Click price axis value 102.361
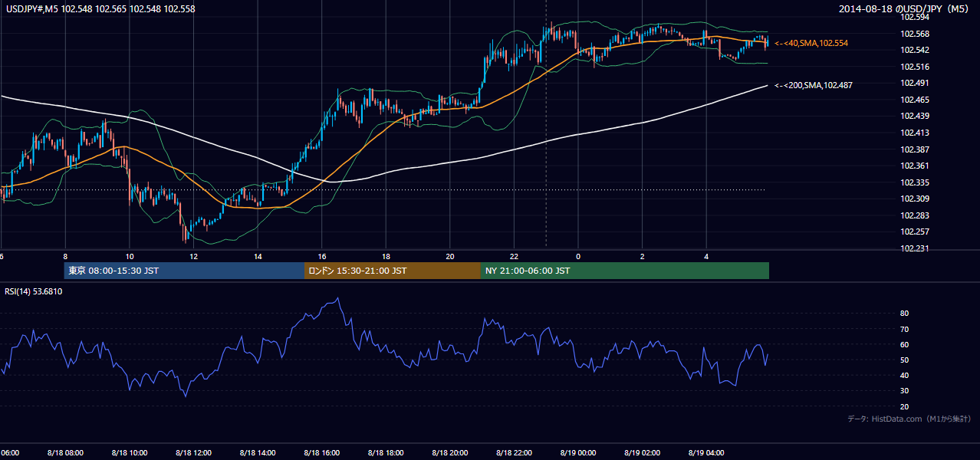Image resolution: width=980 pixels, height=460 pixels. tap(915, 166)
